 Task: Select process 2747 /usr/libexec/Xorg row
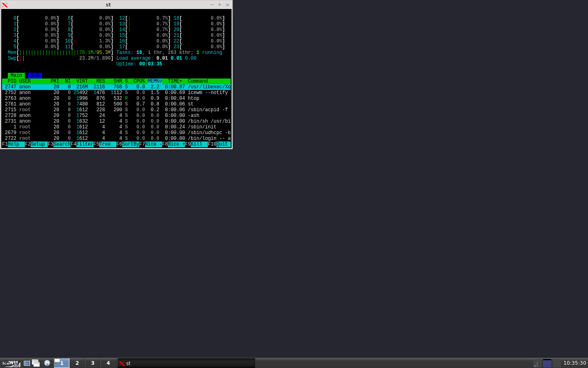click(116, 87)
